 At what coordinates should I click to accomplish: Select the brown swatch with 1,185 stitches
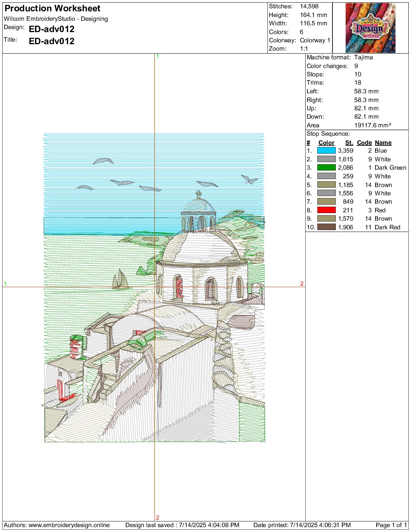[x=326, y=185]
